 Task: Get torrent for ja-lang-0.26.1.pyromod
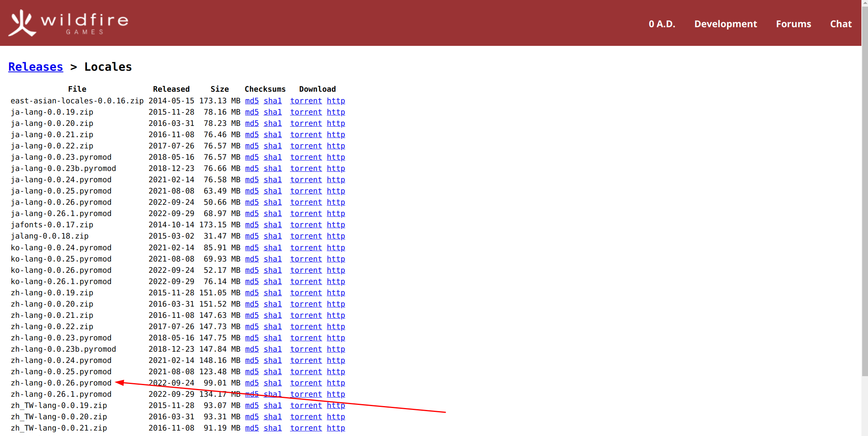pyautogui.click(x=306, y=213)
